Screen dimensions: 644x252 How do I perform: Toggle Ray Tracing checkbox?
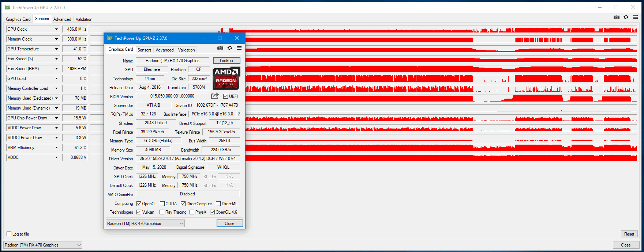point(162,212)
